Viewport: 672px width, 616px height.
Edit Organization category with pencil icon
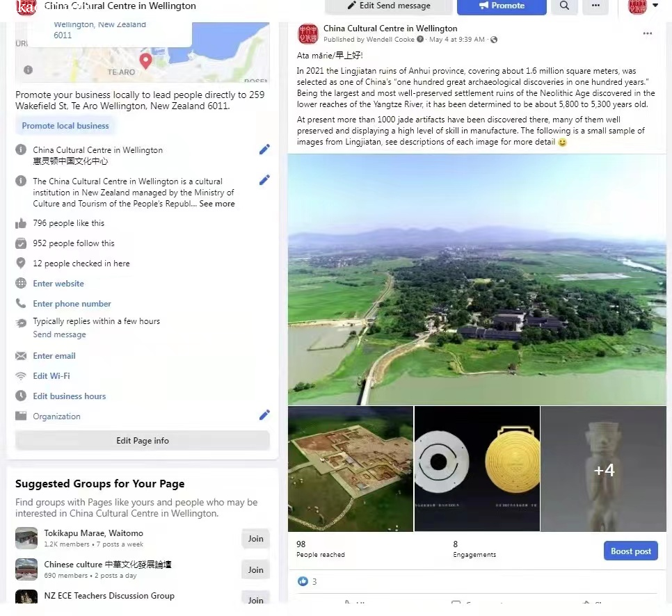click(x=264, y=414)
